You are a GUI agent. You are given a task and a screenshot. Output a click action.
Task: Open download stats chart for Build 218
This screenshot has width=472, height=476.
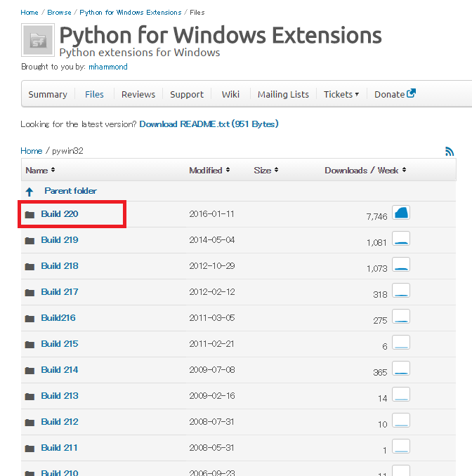click(401, 265)
